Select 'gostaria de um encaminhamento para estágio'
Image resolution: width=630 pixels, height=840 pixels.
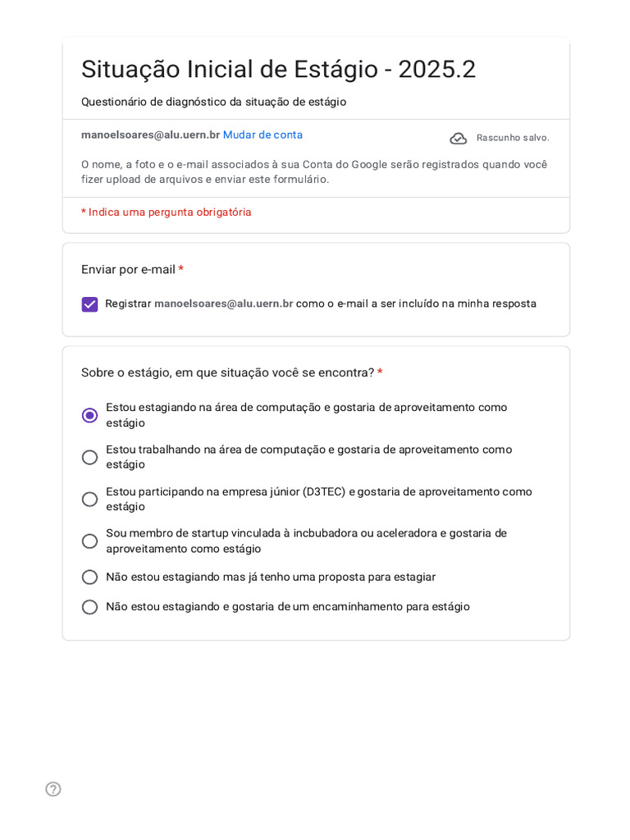[89, 607]
